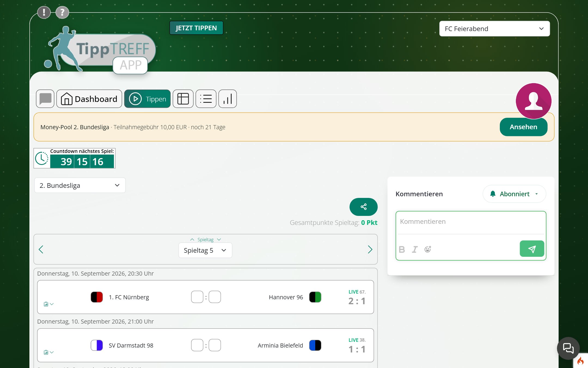Click the team name Hannover 96

pyautogui.click(x=286, y=297)
